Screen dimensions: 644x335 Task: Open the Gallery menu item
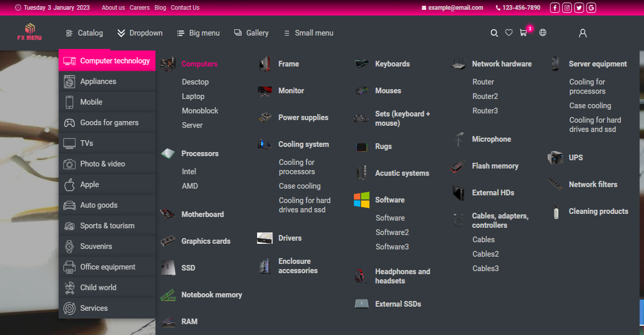coord(251,33)
